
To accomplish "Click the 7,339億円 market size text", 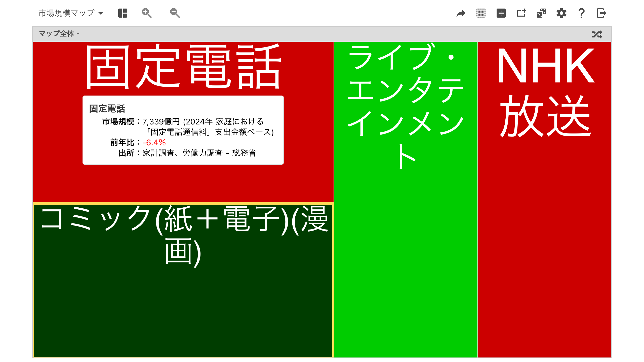I will click(x=161, y=122).
